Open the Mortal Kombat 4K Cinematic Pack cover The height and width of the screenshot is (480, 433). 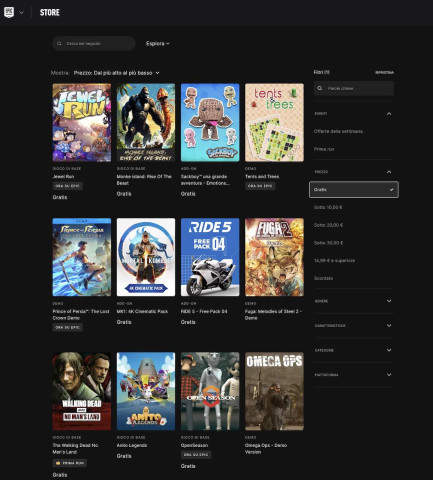pyautogui.click(x=146, y=257)
